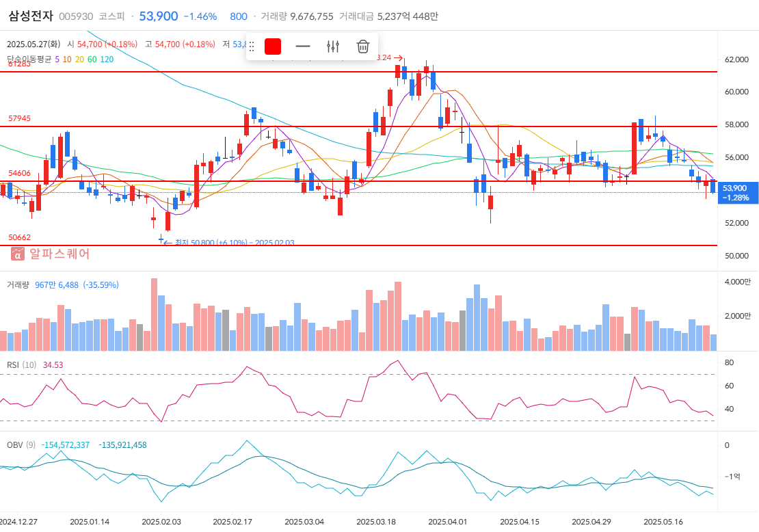The width and height of the screenshot is (759, 532).
Task: Select the 60-day moving average label
Action: pyautogui.click(x=92, y=59)
